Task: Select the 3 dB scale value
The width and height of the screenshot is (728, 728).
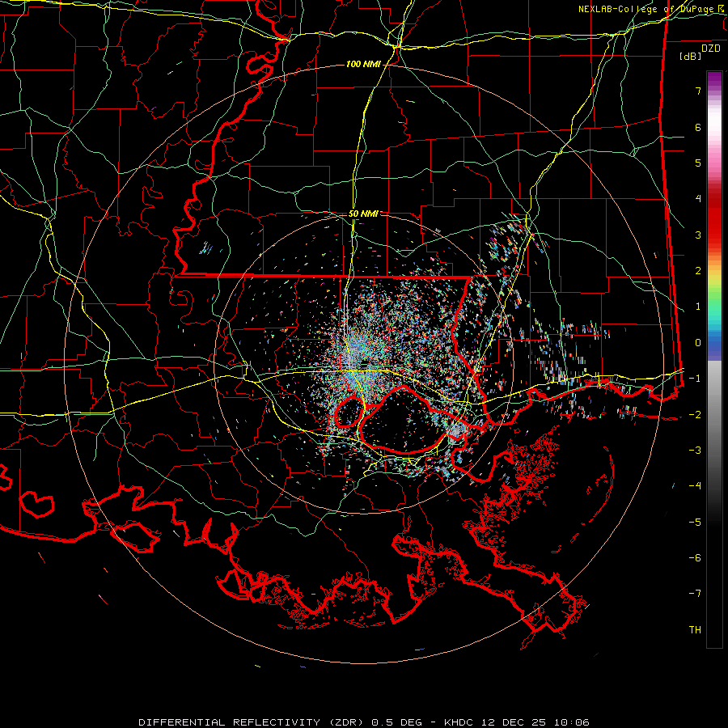Action: click(698, 235)
